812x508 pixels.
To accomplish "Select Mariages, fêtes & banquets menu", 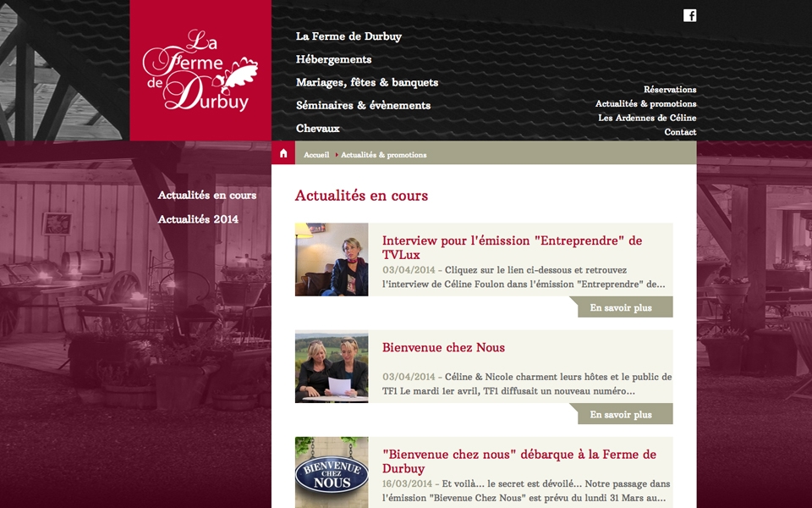I will (x=366, y=82).
